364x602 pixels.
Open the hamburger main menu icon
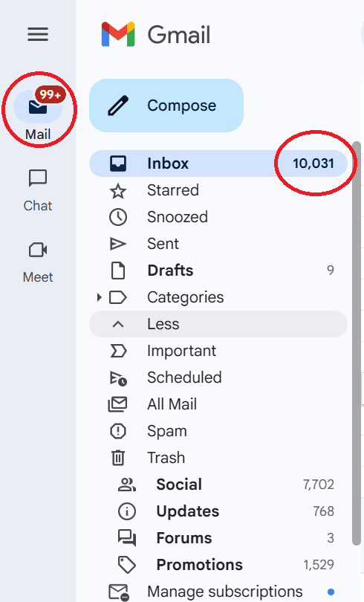click(x=38, y=34)
